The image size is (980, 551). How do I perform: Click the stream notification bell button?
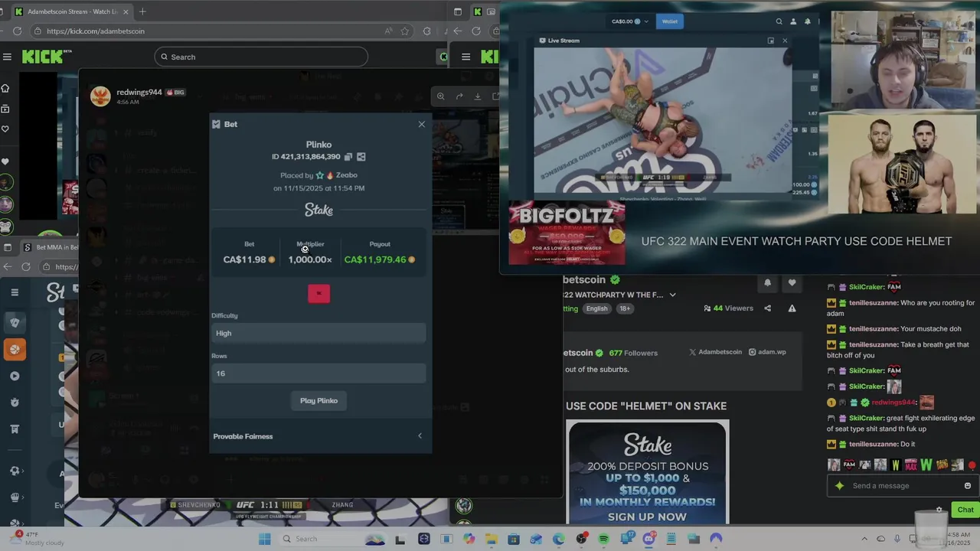pyautogui.click(x=767, y=283)
